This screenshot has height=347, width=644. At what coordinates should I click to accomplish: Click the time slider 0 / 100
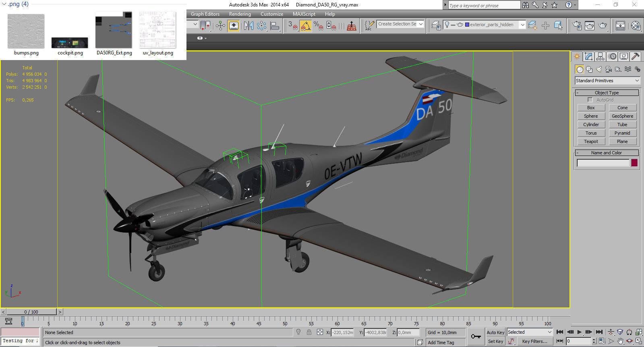(x=31, y=312)
